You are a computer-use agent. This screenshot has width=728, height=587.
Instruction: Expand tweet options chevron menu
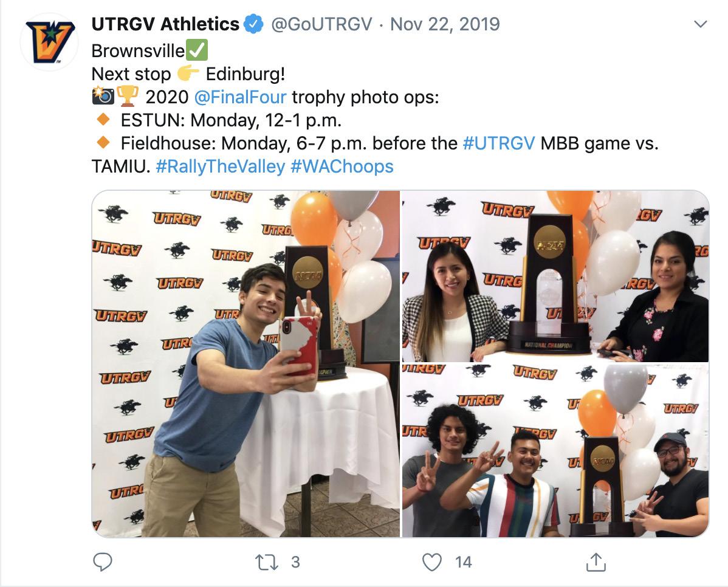point(700,24)
